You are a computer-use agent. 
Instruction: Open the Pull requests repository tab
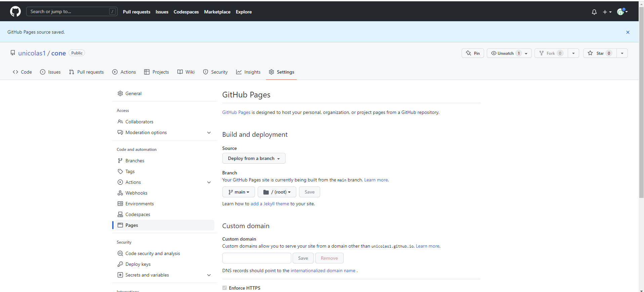[x=86, y=72]
